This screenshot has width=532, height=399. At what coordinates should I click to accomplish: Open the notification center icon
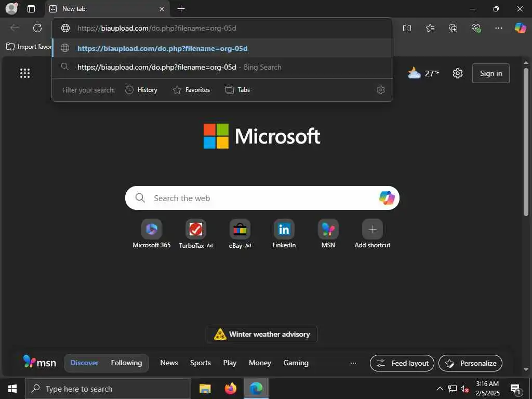(515, 389)
